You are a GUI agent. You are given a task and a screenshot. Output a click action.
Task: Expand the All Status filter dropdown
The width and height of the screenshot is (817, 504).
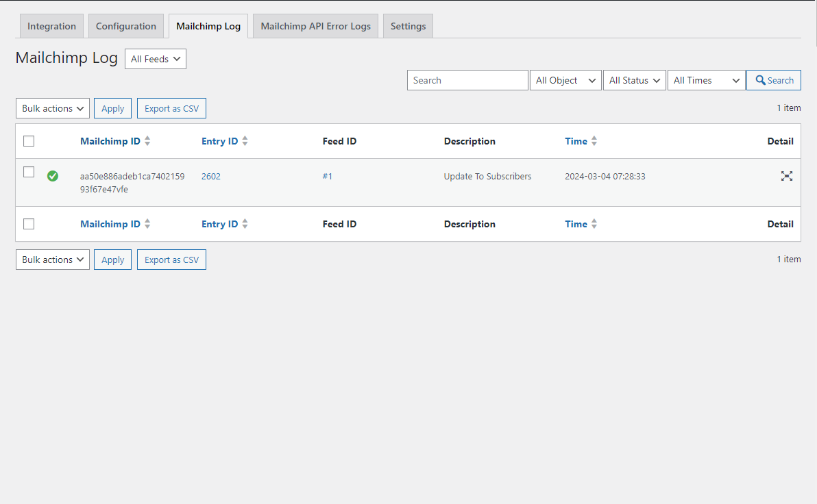coord(635,80)
